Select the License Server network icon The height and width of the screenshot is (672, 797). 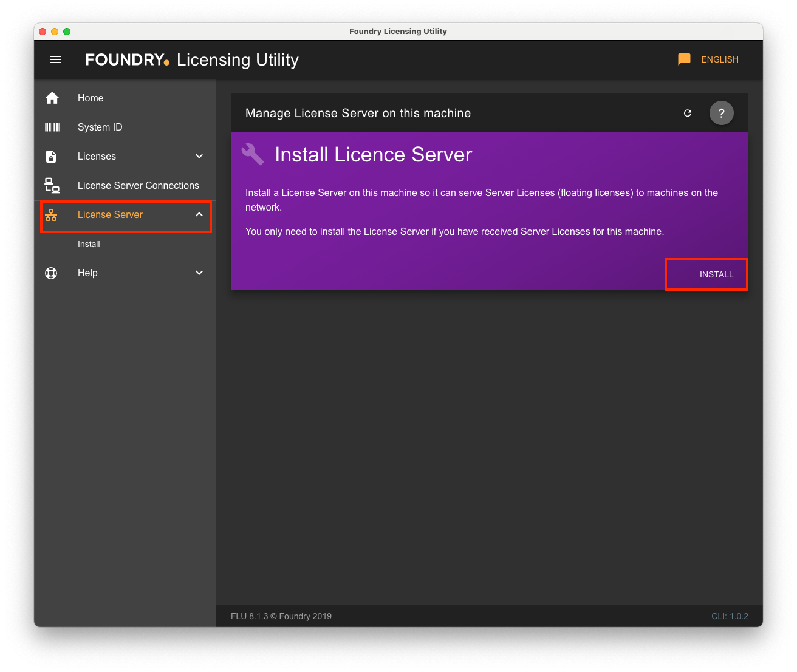tap(51, 214)
